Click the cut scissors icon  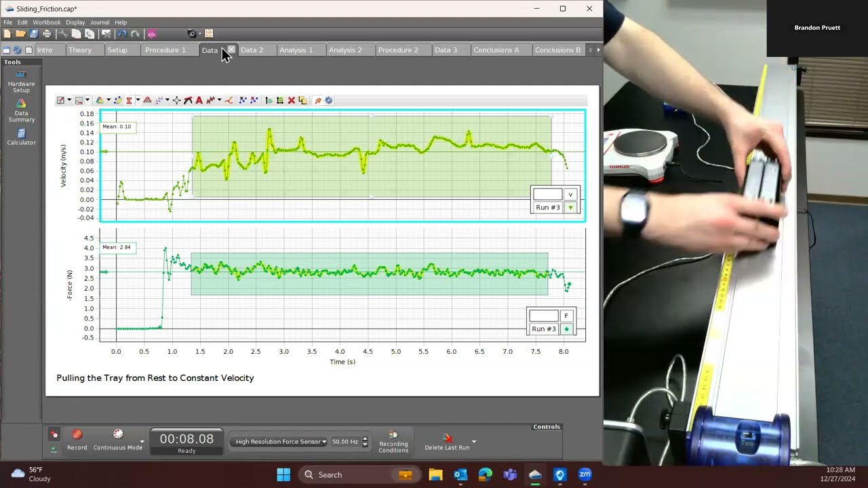point(63,33)
